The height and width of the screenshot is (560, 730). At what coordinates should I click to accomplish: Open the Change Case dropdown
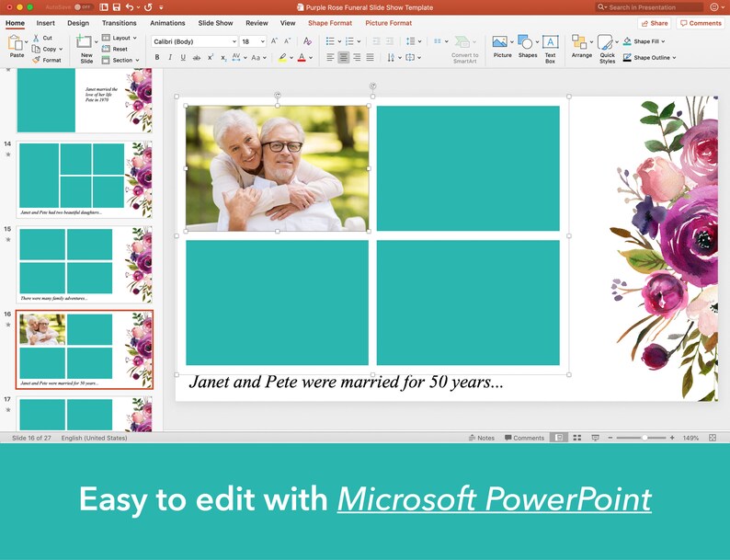point(258,57)
